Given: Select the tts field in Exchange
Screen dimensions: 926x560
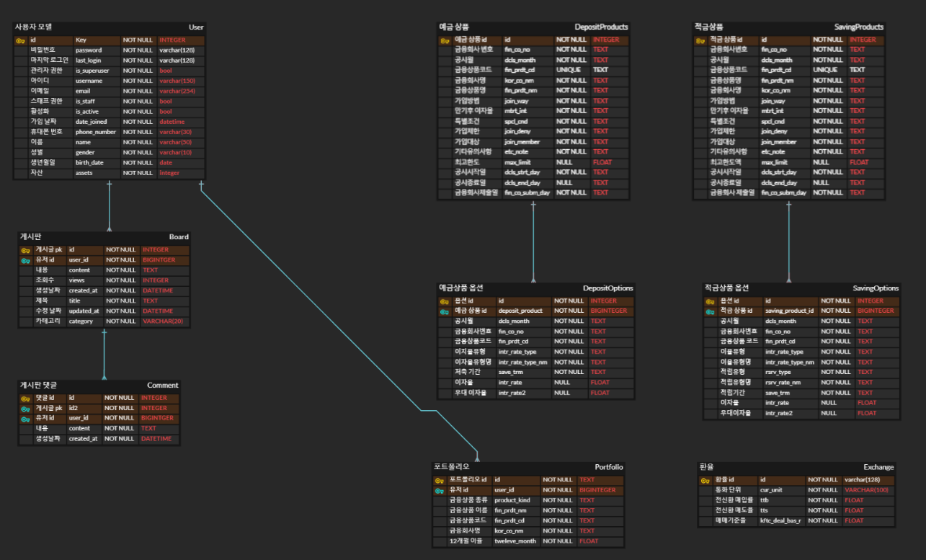Looking at the screenshot, I should (765, 510).
